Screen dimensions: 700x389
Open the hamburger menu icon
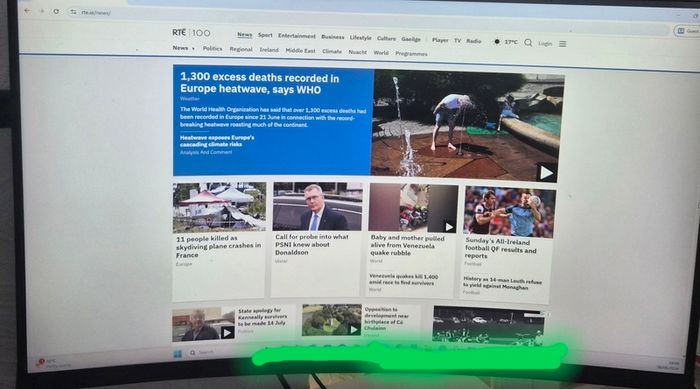562,44
